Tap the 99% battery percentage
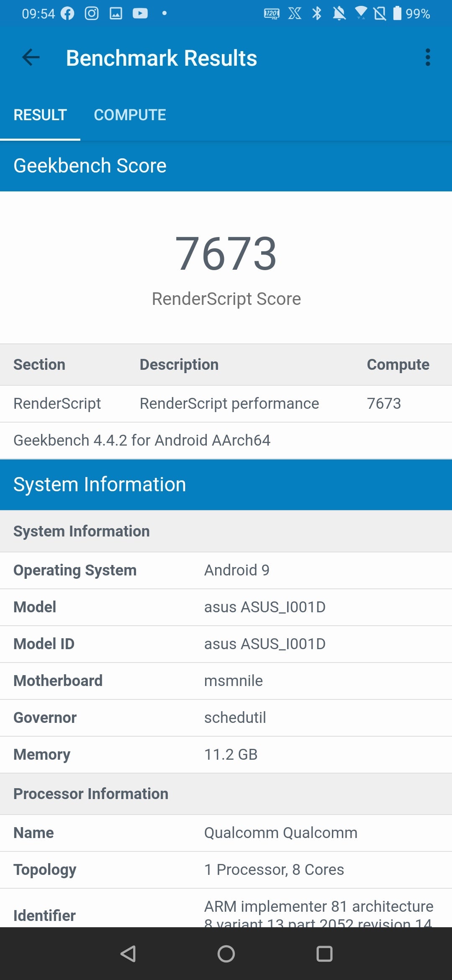The width and height of the screenshot is (452, 980). 418,14
